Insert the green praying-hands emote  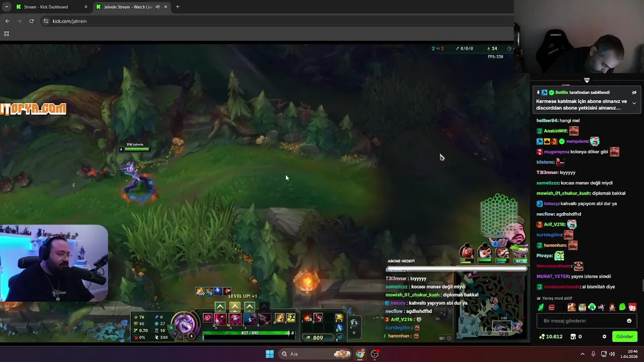541,307
